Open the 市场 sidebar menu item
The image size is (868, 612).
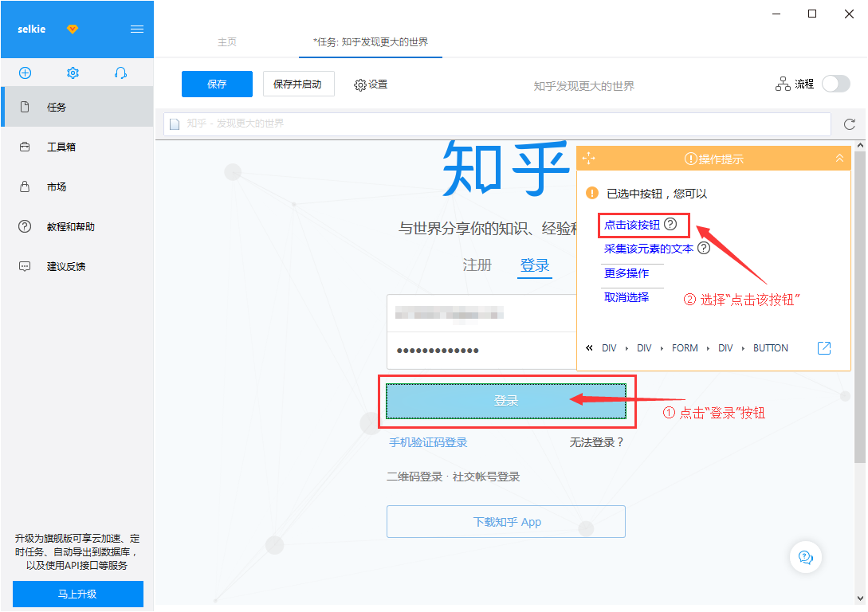pyautogui.click(x=77, y=186)
